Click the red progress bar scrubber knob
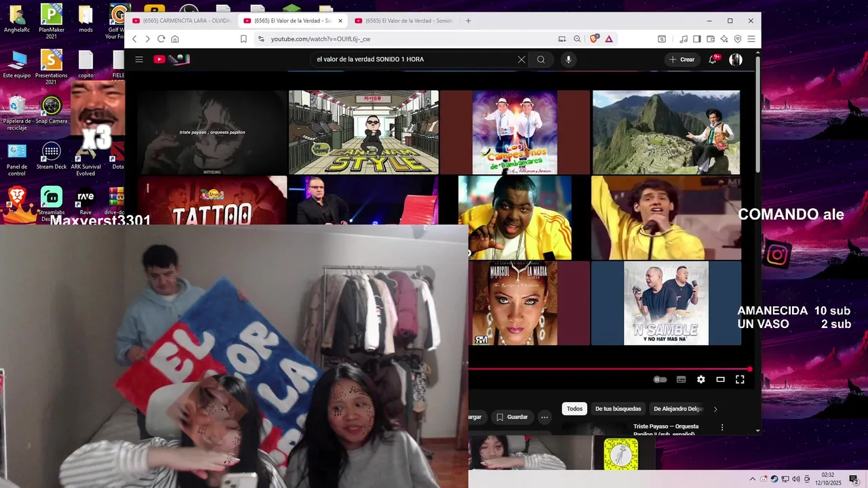868x488 pixels. coord(749,369)
